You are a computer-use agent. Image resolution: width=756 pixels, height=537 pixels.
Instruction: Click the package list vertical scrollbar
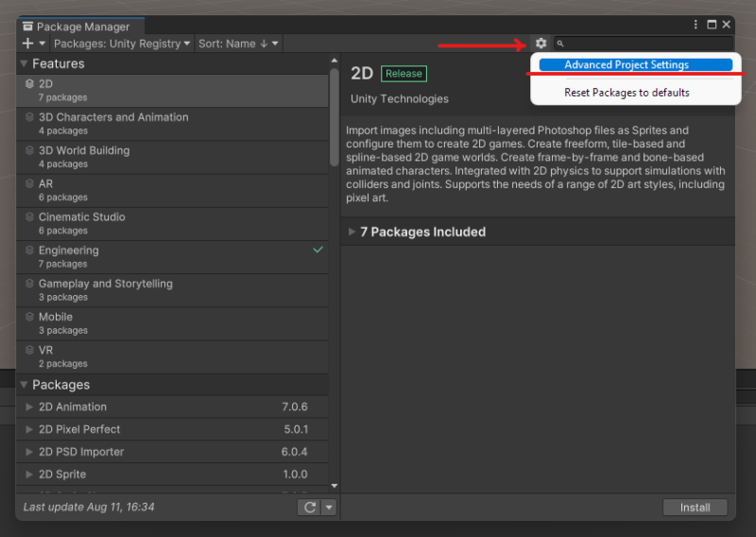click(x=334, y=118)
